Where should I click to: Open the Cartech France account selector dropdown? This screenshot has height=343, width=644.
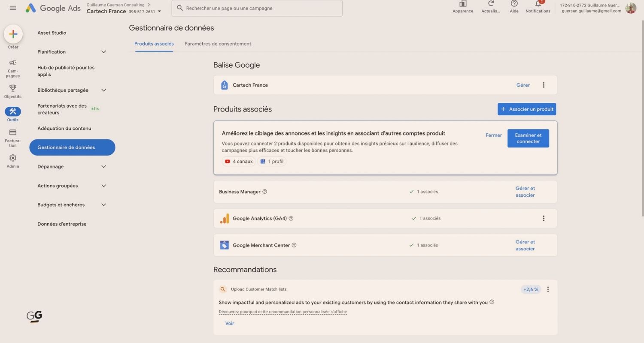(159, 11)
